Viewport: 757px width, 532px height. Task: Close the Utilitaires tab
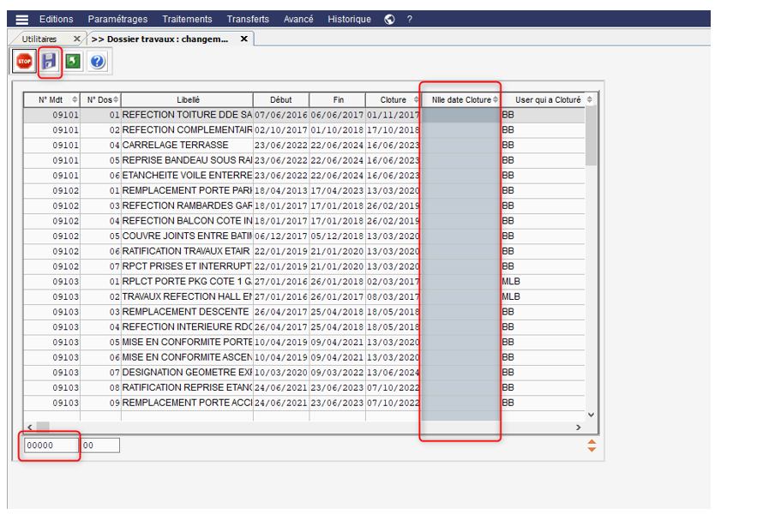coord(77,39)
